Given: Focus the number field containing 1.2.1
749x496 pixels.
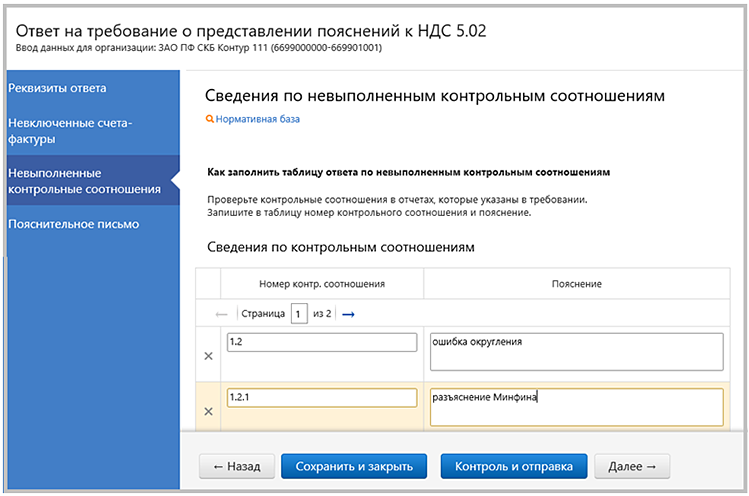Looking at the screenshot, I should 321,398.
